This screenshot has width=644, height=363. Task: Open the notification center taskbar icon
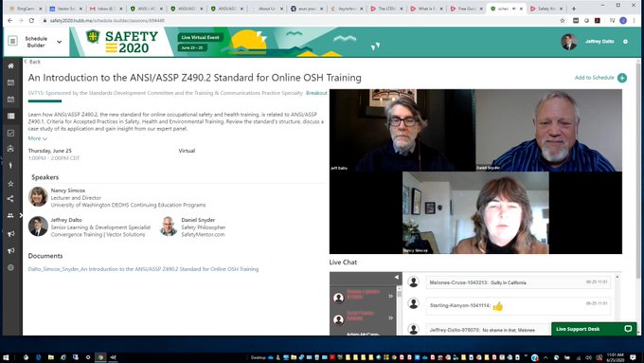(633, 357)
